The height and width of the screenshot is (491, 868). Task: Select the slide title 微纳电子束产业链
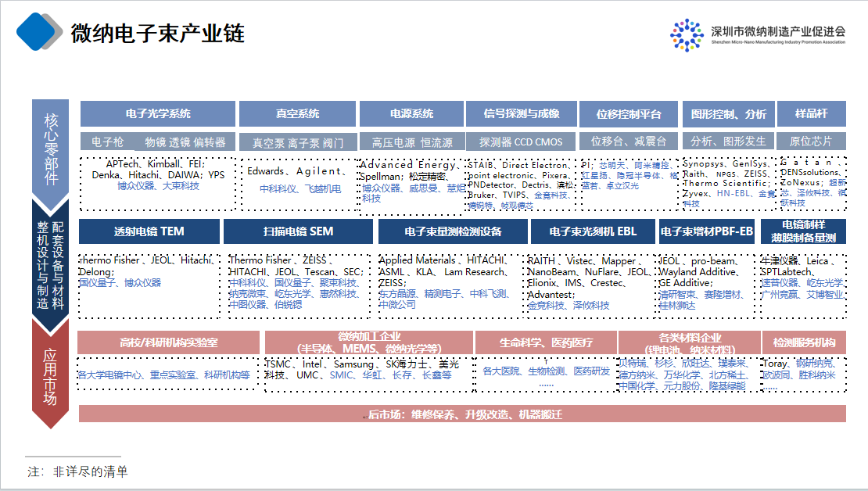[158, 33]
